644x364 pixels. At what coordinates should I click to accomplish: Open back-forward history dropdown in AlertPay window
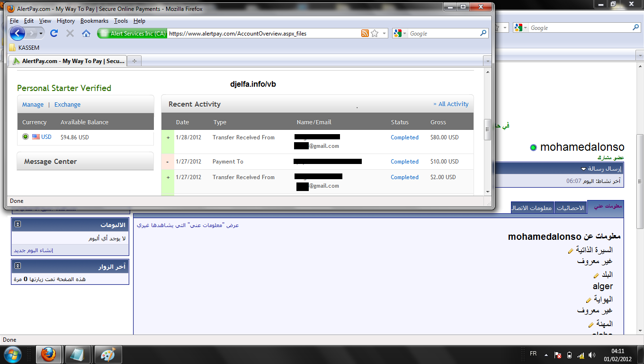click(41, 34)
